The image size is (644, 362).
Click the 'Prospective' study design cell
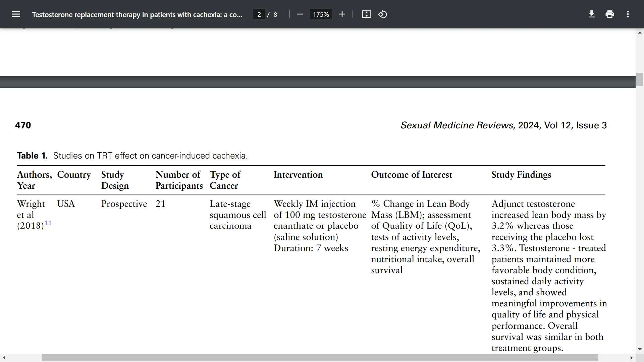[124, 204]
